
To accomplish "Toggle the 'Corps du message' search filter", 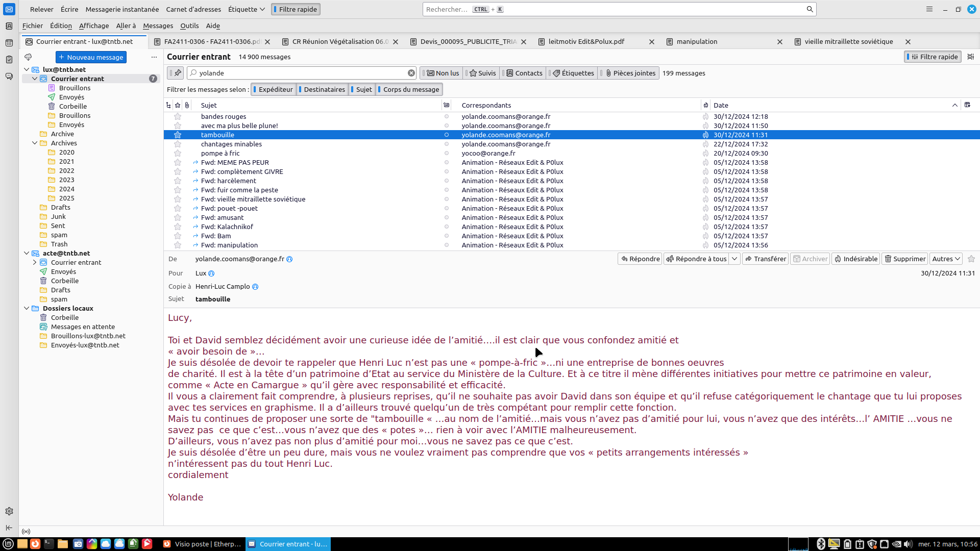I will [x=410, y=89].
